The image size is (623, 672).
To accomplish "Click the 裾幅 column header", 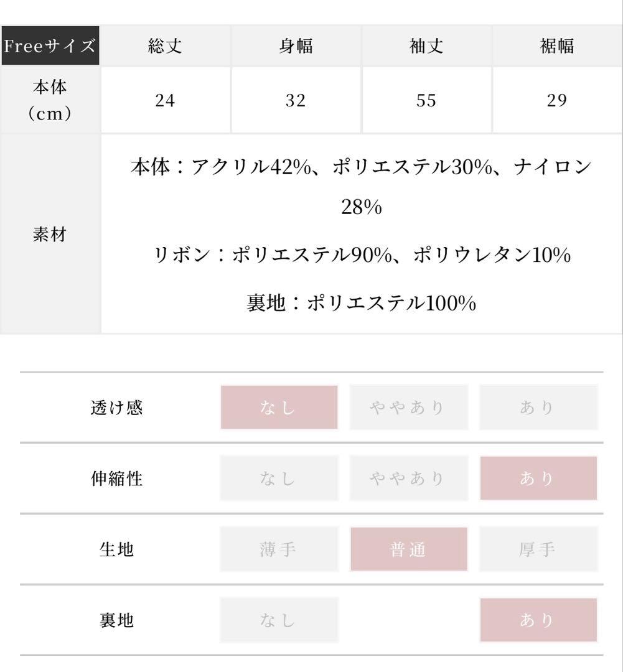I will pos(557,46).
